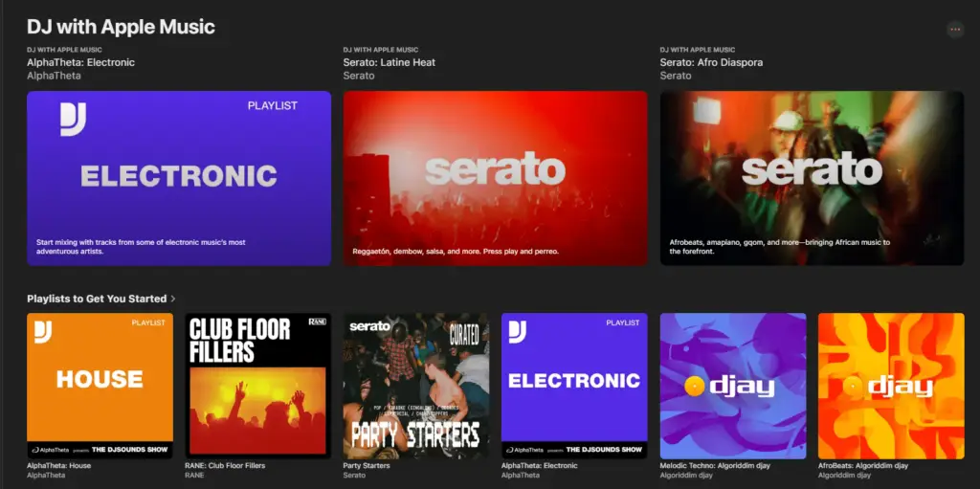The height and width of the screenshot is (489, 980).
Task: Click RANE artist name under Club Floor Fillers
Action: point(194,476)
